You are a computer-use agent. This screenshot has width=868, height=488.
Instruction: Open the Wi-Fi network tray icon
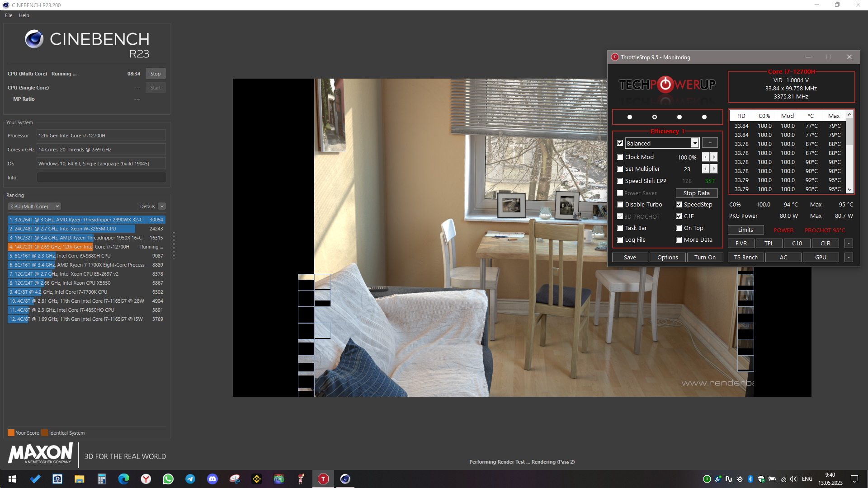783,479
